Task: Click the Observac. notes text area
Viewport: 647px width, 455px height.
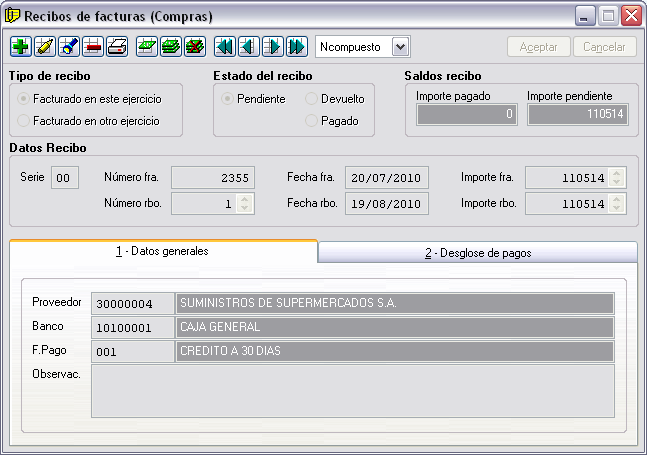Action: [x=353, y=391]
